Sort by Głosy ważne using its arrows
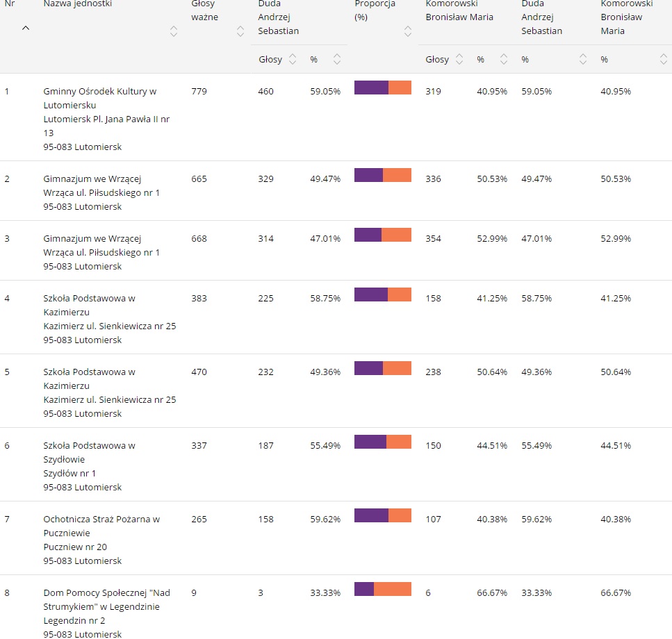672x639 pixels. tap(240, 31)
